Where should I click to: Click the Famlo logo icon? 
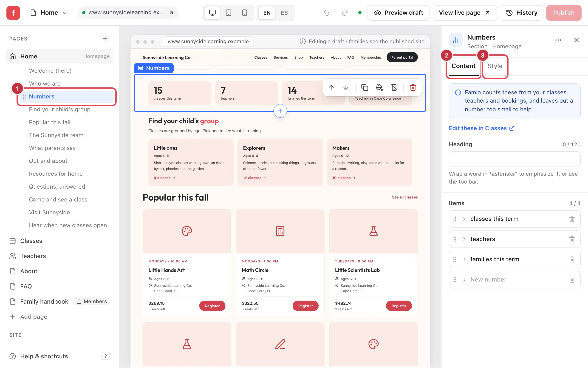pos(13,13)
